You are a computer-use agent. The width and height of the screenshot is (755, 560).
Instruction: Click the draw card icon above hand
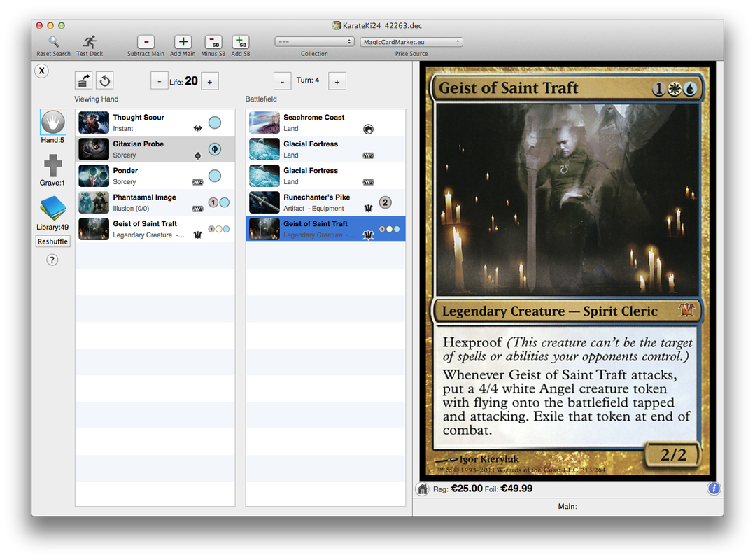click(84, 80)
